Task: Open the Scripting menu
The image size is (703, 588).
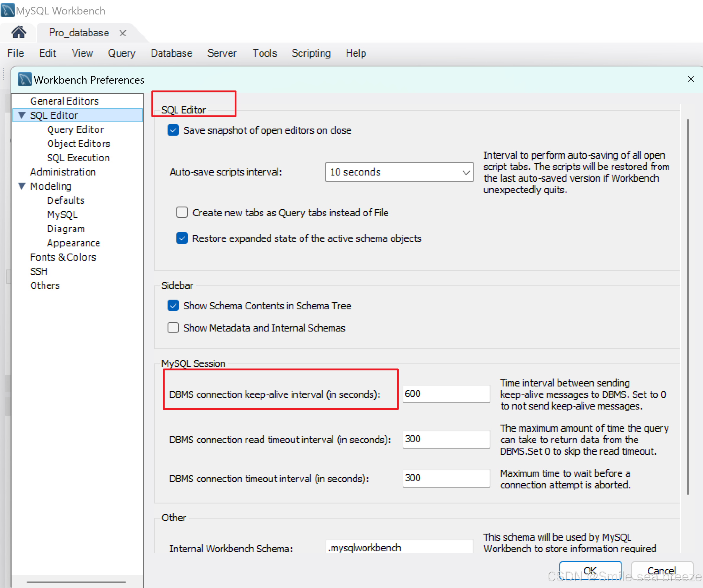Action: pyautogui.click(x=311, y=53)
